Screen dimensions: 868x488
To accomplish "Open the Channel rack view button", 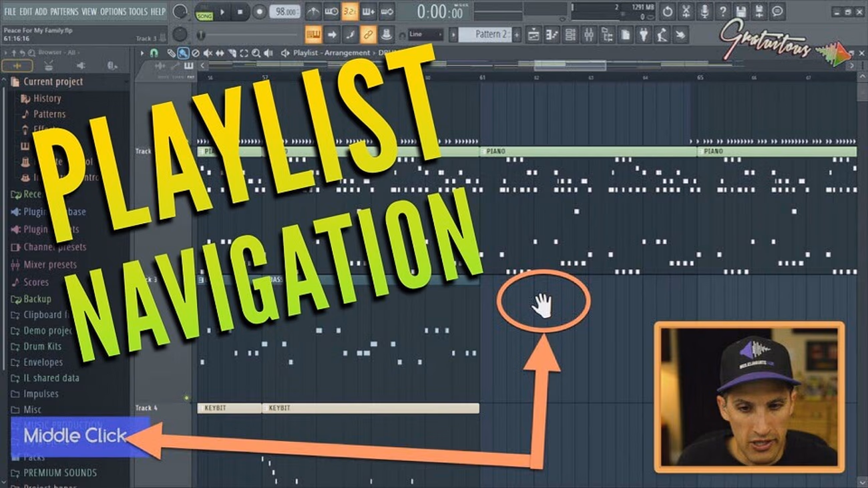I will pos(570,34).
